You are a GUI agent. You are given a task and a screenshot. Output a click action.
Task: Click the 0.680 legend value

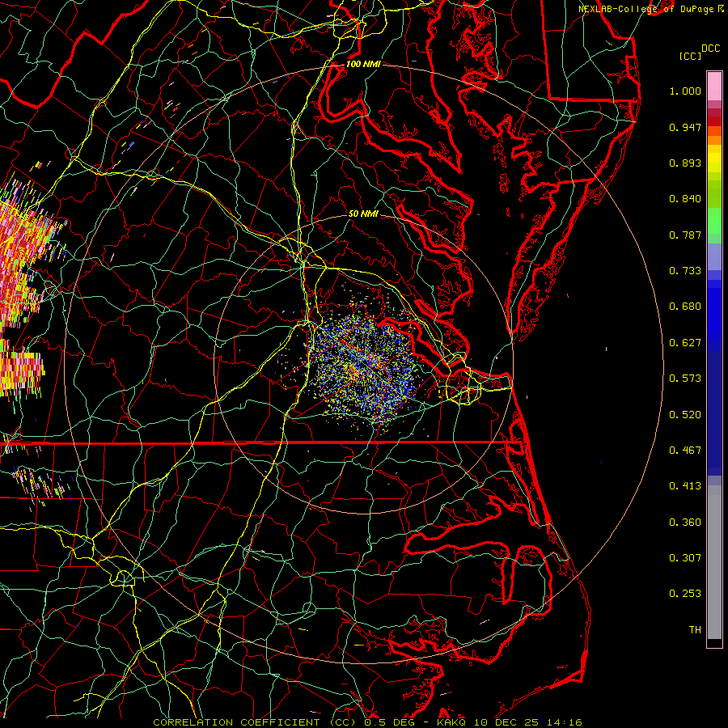coord(685,307)
